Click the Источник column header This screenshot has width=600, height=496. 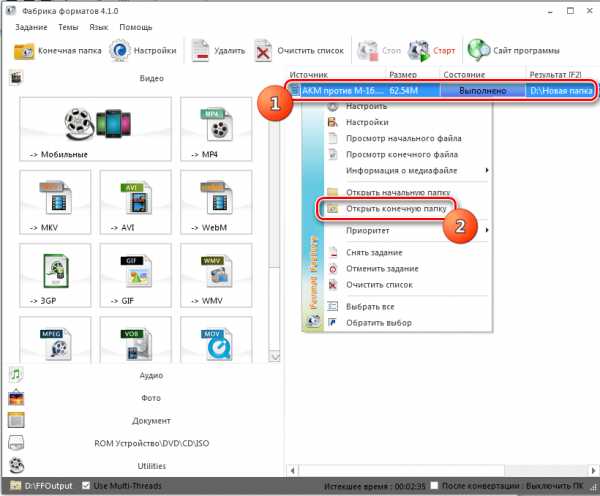(x=336, y=75)
